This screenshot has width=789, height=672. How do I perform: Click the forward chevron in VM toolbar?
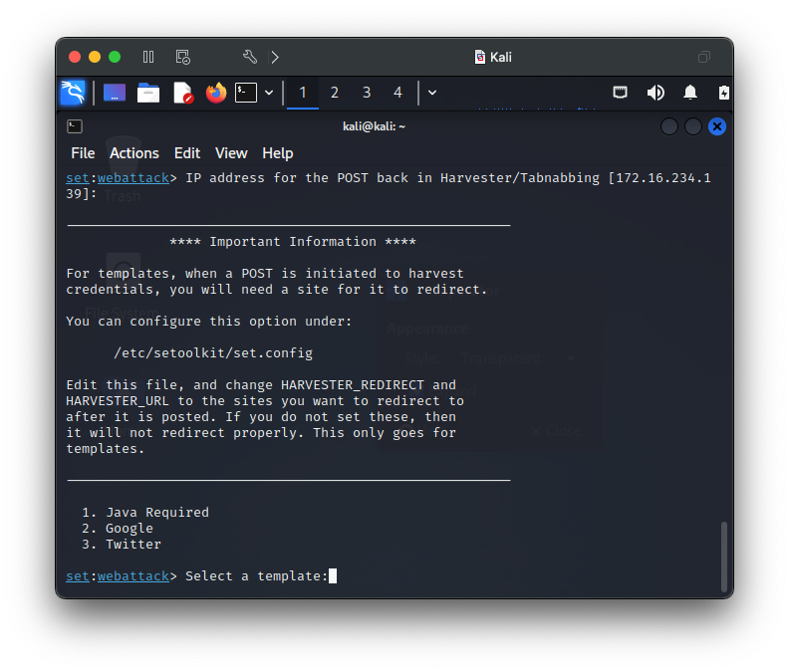click(x=275, y=57)
